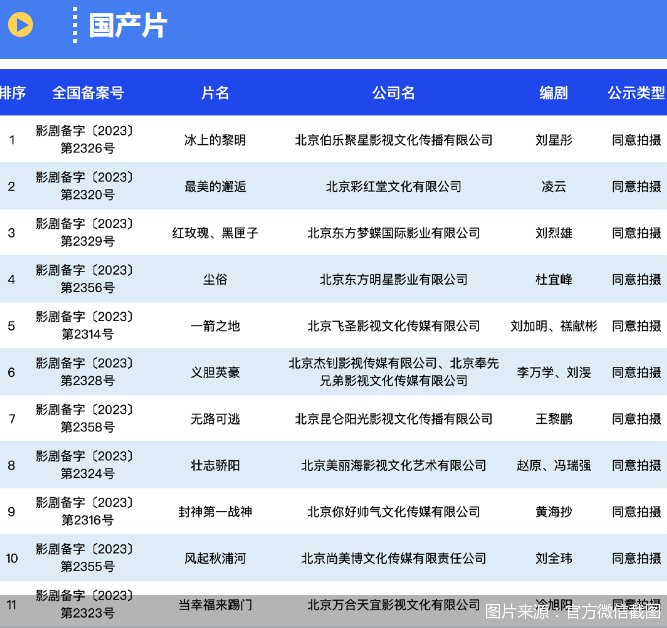Click film title 封神第一战神

(215, 512)
